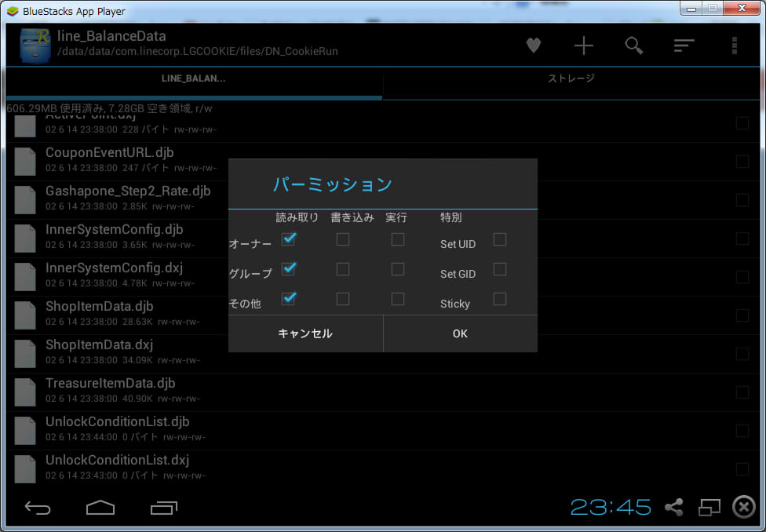Uncheck others (その他) read permission
This screenshot has width=766, height=532.
click(x=289, y=298)
